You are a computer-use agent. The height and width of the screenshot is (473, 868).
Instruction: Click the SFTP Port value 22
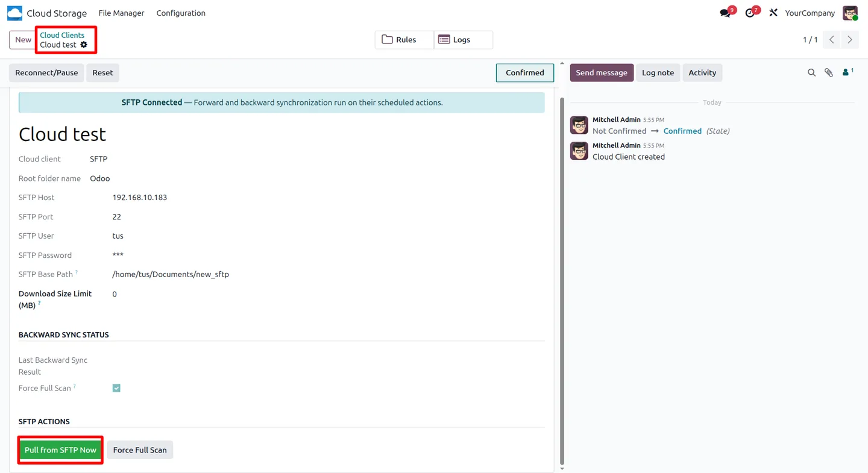point(117,217)
